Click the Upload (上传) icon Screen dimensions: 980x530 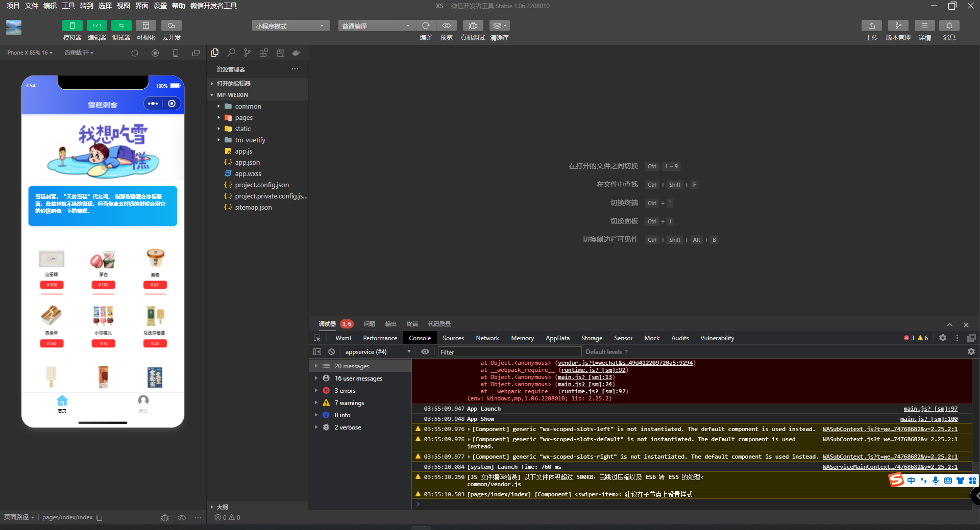point(871,26)
